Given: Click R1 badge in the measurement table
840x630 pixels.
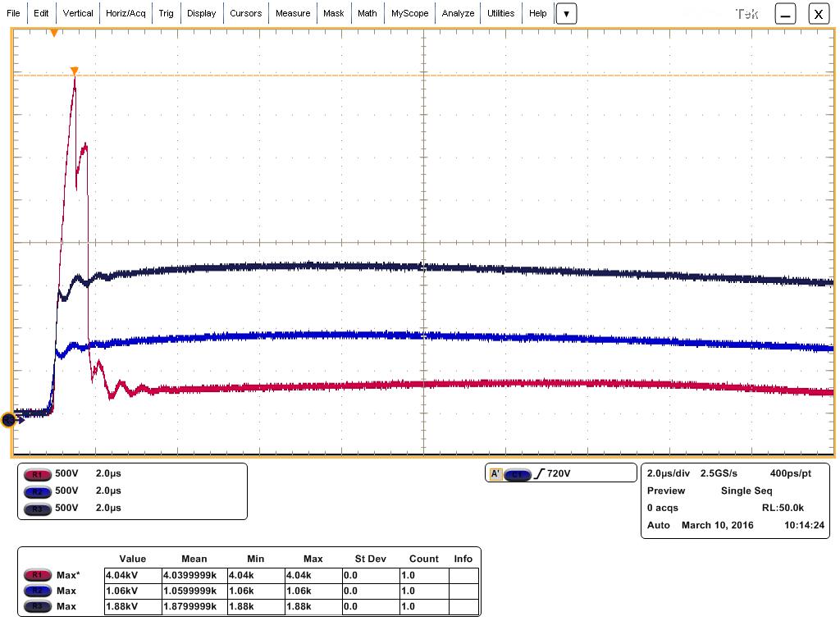Looking at the screenshot, I should click(34, 575).
